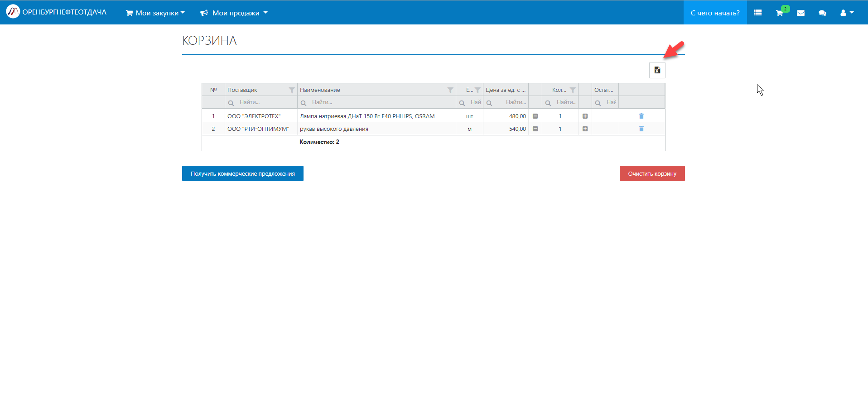This screenshot has height=403, width=868.
Task: Open the messages envelope icon
Action: pos(801,13)
